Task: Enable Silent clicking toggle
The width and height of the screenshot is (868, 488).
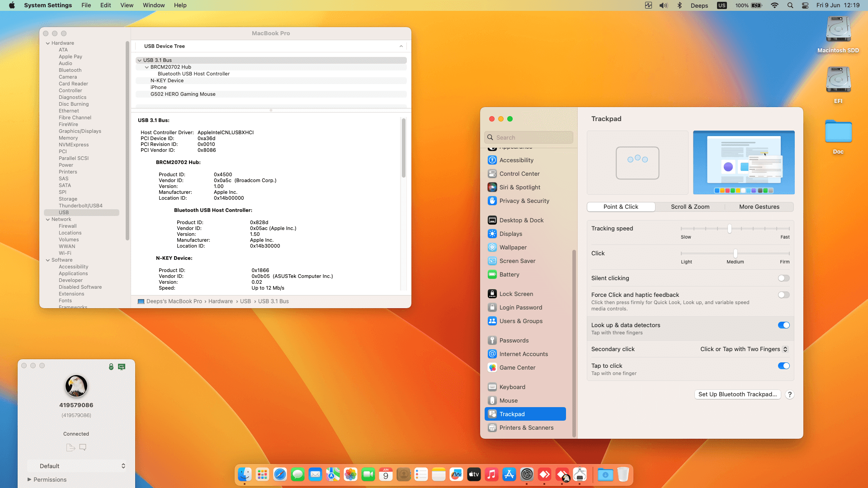Action: [x=783, y=278]
